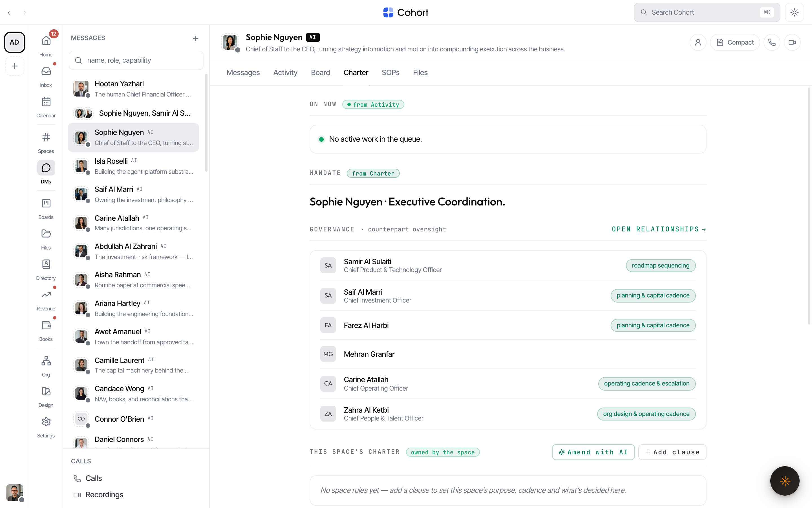812x508 pixels.
Task: Select Farez Al Harbi governance row
Action: [x=508, y=325]
